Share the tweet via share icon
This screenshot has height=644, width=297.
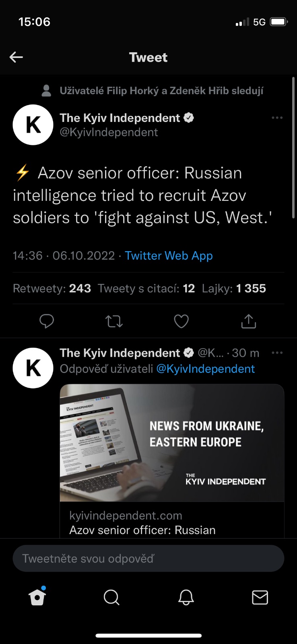248,321
